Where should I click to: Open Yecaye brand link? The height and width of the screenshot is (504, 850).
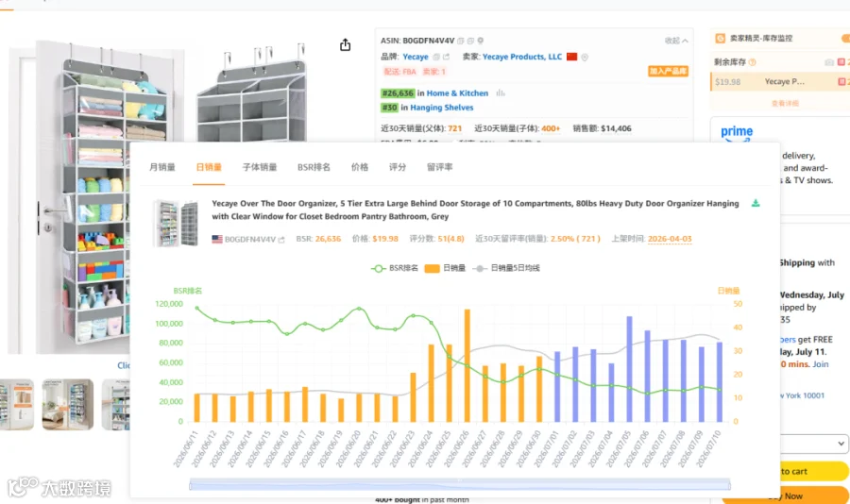pyautogui.click(x=416, y=57)
